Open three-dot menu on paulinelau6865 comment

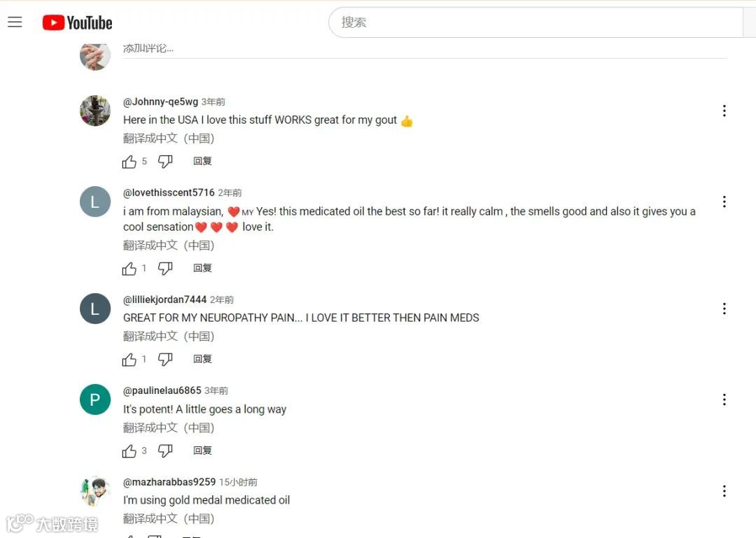[x=724, y=399]
